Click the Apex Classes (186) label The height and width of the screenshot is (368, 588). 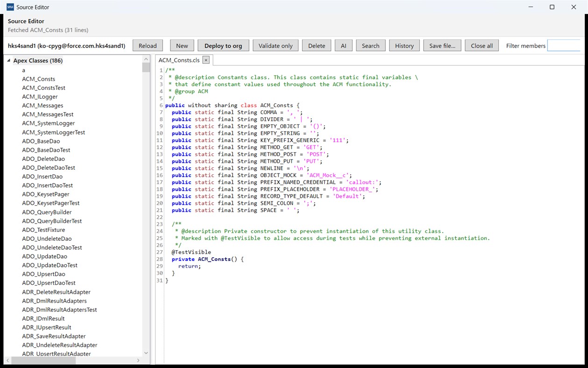(x=38, y=60)
